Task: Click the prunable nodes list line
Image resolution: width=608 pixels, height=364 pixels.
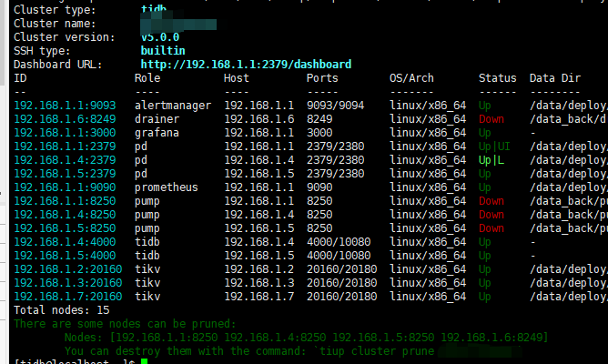Action: coord(306,338)
